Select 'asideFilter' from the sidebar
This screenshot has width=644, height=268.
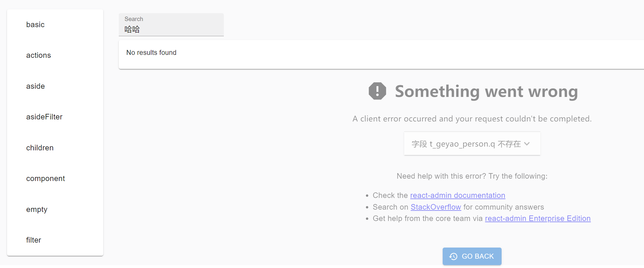[x=44, y=117]
